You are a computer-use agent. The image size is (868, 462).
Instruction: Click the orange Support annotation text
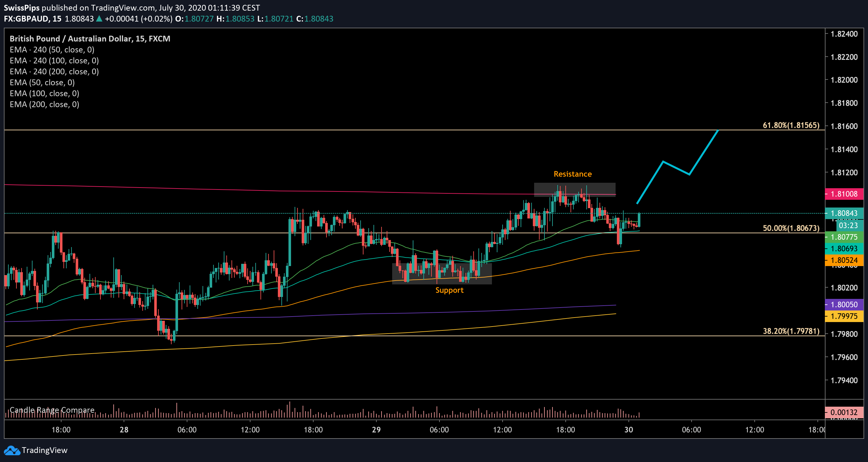tap(449, 290)
